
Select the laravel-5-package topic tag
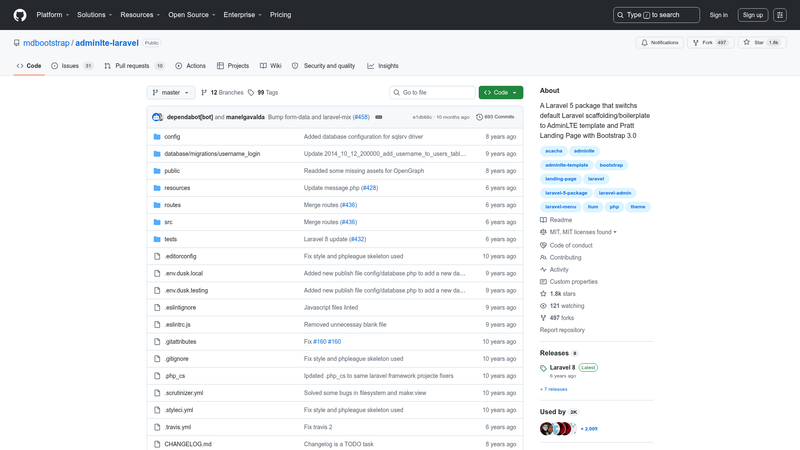tap(566, 193)
